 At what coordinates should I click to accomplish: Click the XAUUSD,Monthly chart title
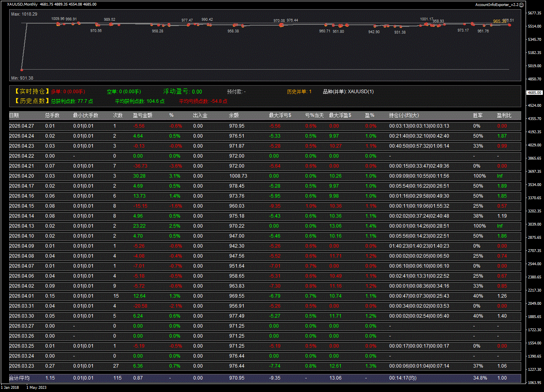(22, 4)
